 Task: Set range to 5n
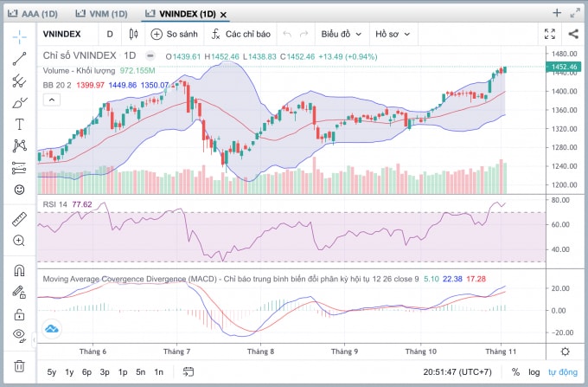click(141, 372)
